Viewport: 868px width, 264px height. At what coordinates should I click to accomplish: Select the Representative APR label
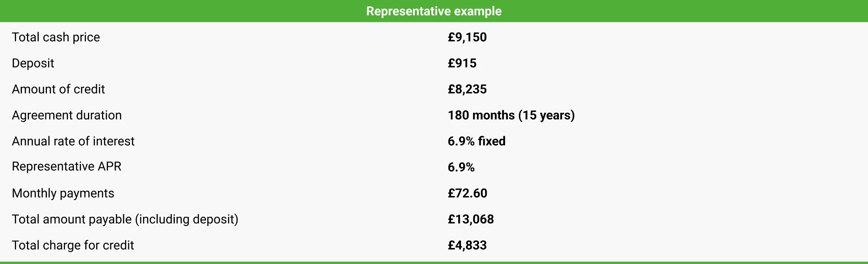(x=66, y=166)
